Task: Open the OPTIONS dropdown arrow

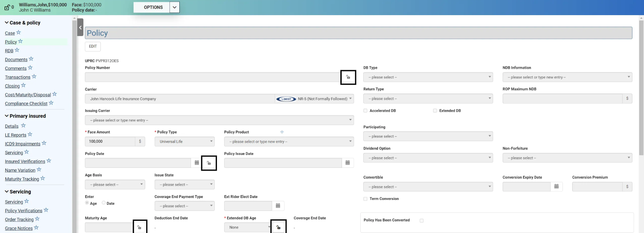Action: [174, 7]
